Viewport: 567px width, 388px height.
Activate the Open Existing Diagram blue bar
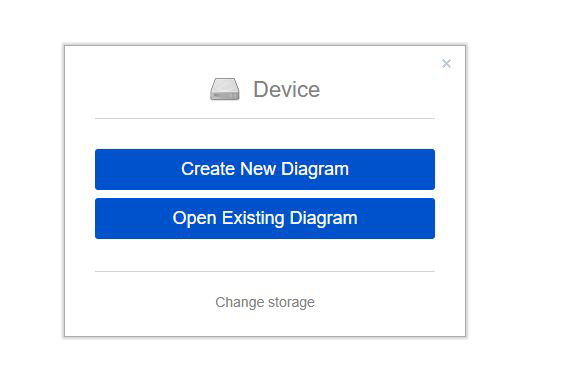pos(265,218)
